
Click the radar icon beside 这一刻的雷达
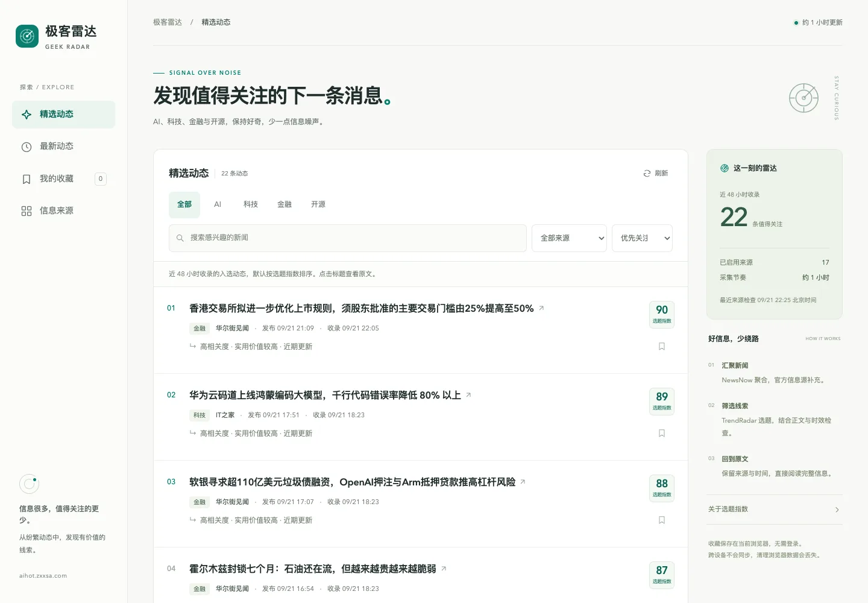[x=725, y=168]
